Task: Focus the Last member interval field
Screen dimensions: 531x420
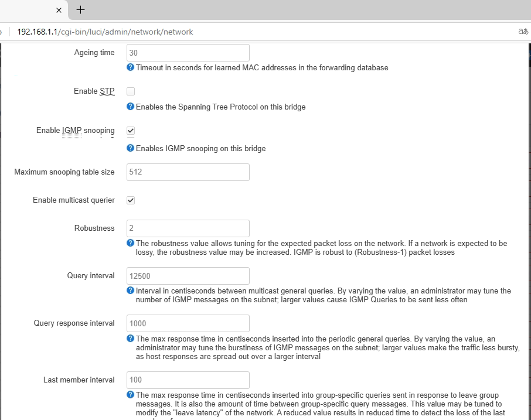Action: (188, 380)
